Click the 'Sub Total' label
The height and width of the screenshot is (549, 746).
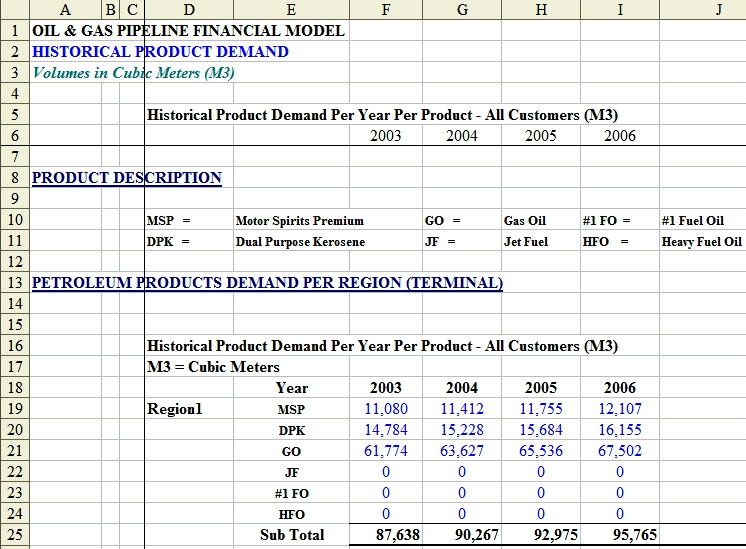tap(292, 535)
